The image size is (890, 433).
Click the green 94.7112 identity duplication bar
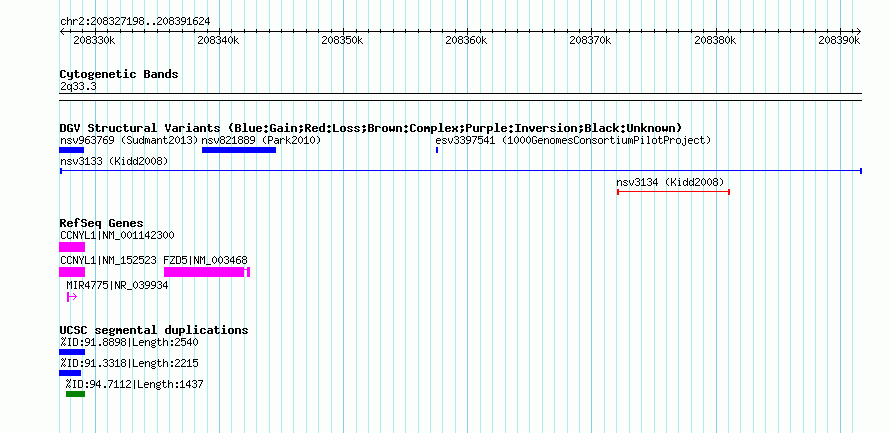[75, 394]
